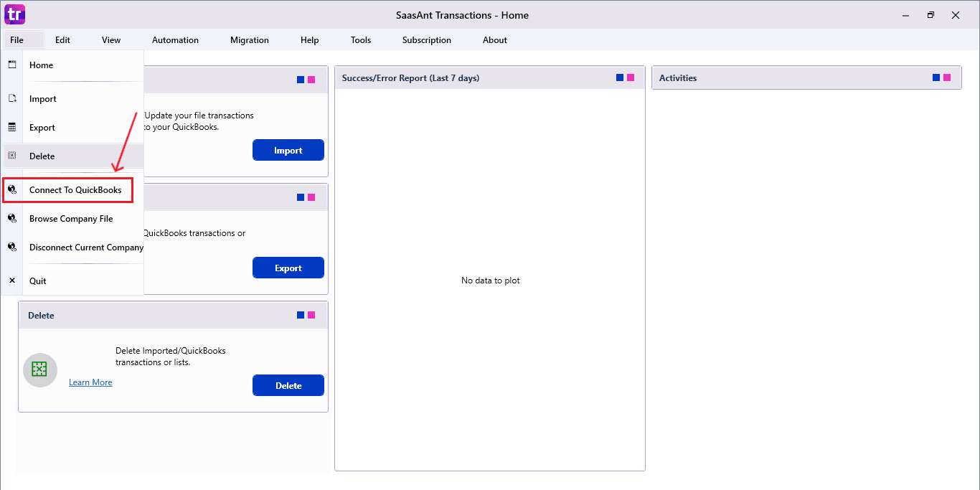Click the Import file icon in the sidebar

coord(12,98)
